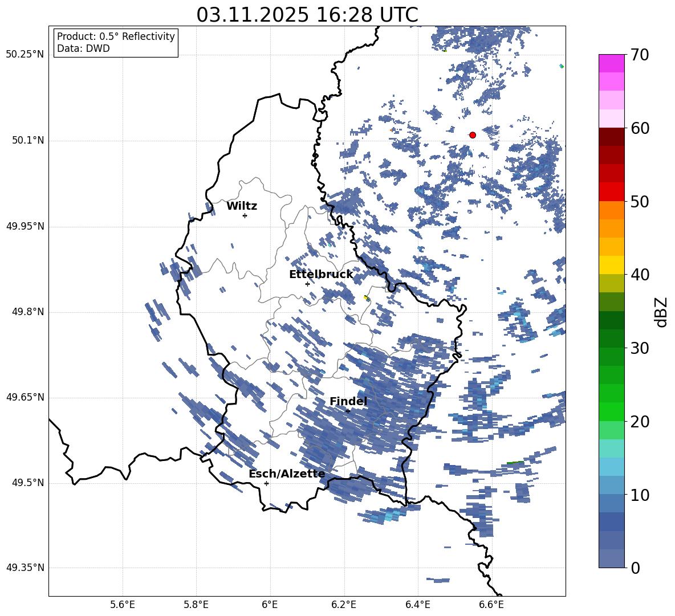Click the magenta 70 dBZ colorbar segment
675x616 pixels.
[x=611, y=63]
